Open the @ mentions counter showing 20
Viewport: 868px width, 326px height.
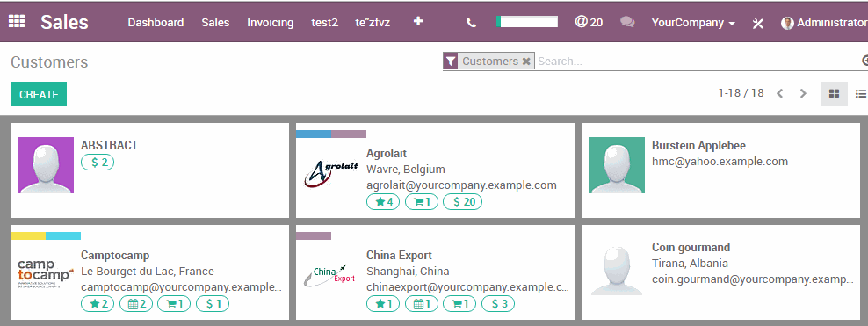[x=589, y=22]
